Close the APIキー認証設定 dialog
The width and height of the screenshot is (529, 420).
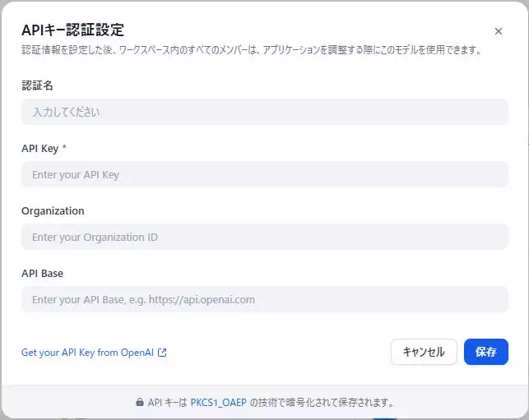(498, 31)
